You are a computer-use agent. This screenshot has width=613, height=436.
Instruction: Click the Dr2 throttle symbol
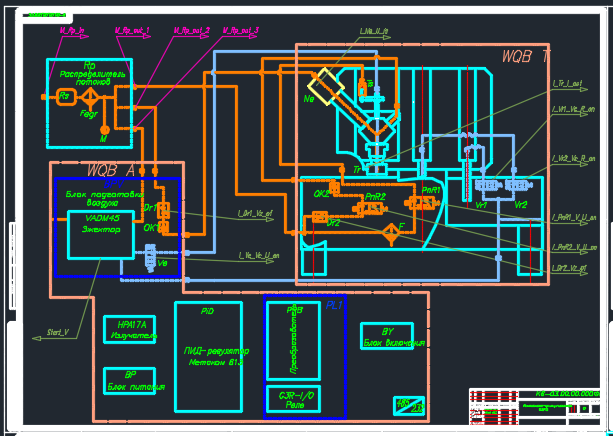click(x=320, y=217)
